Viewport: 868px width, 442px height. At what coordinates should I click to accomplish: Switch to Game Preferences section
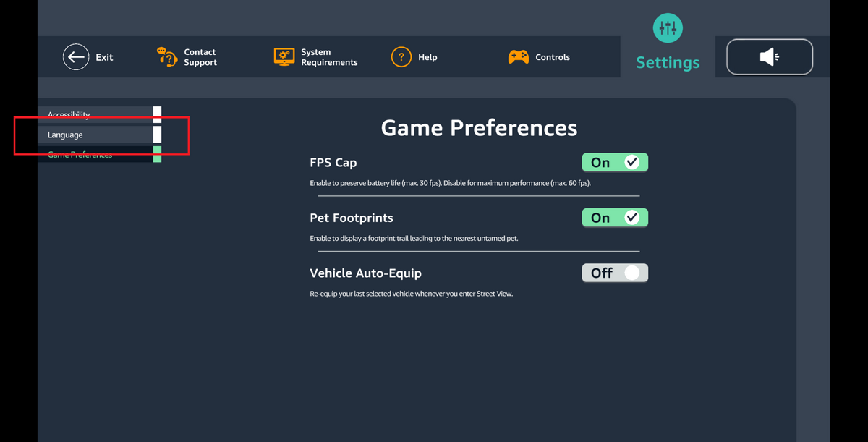[99, 154]
